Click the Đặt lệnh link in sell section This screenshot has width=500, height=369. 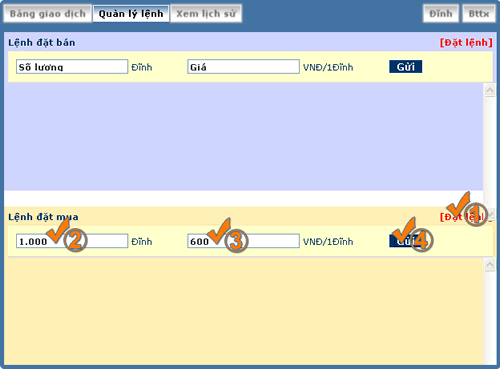pyautogui.click(x=466, y=43)
